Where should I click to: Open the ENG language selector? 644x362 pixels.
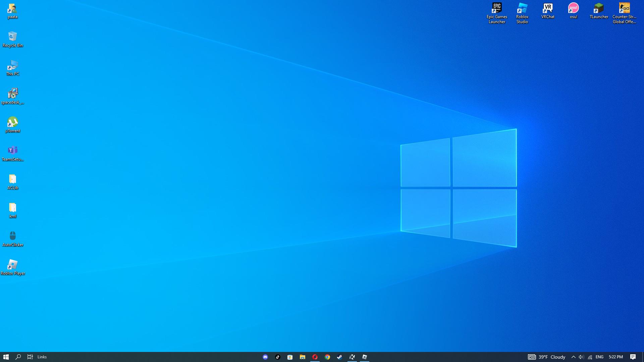point(599,357)
